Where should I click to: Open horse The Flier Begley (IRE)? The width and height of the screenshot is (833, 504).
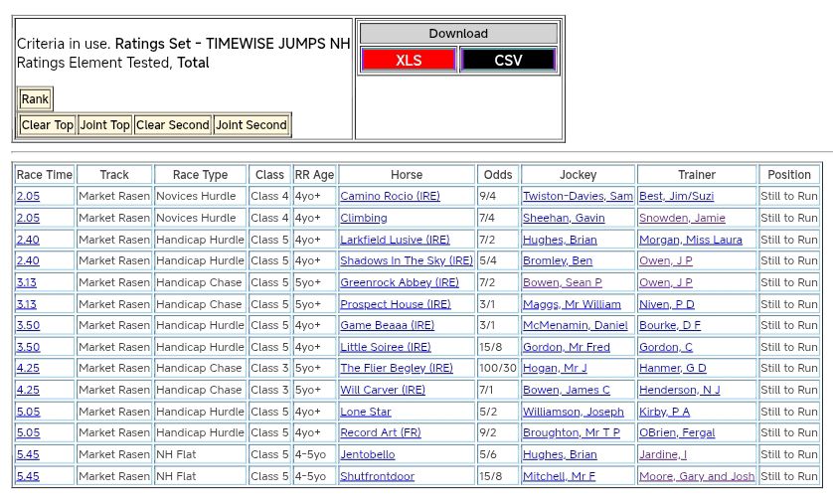(x=397, y=369)
